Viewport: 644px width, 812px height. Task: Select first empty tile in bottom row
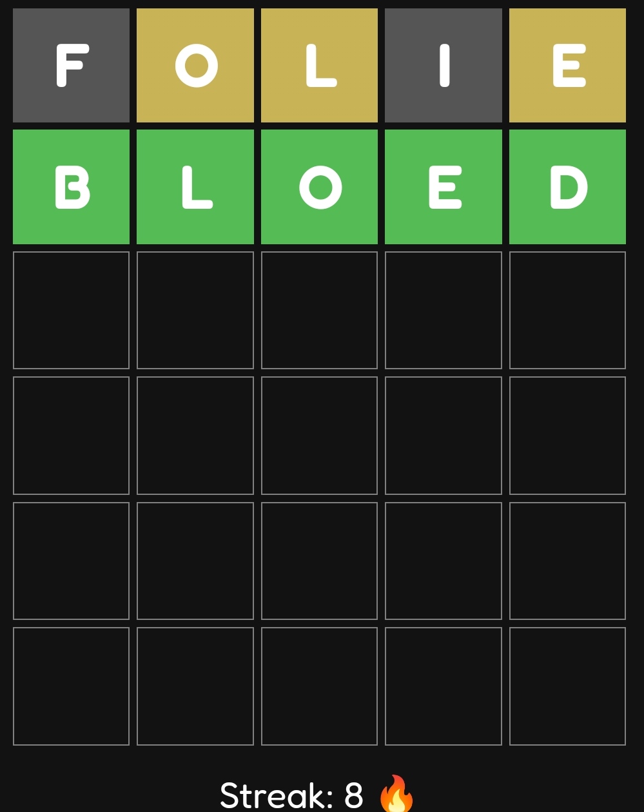tap(71, 686)
